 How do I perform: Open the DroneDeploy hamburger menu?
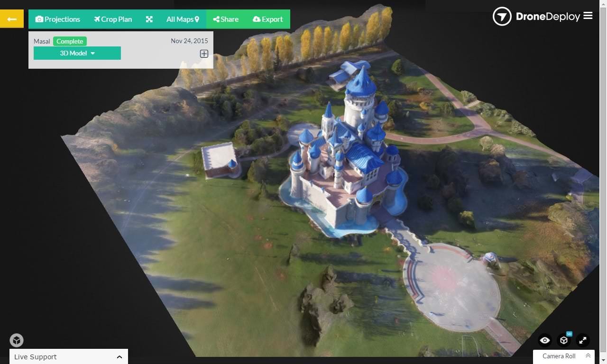click(588, 16)
